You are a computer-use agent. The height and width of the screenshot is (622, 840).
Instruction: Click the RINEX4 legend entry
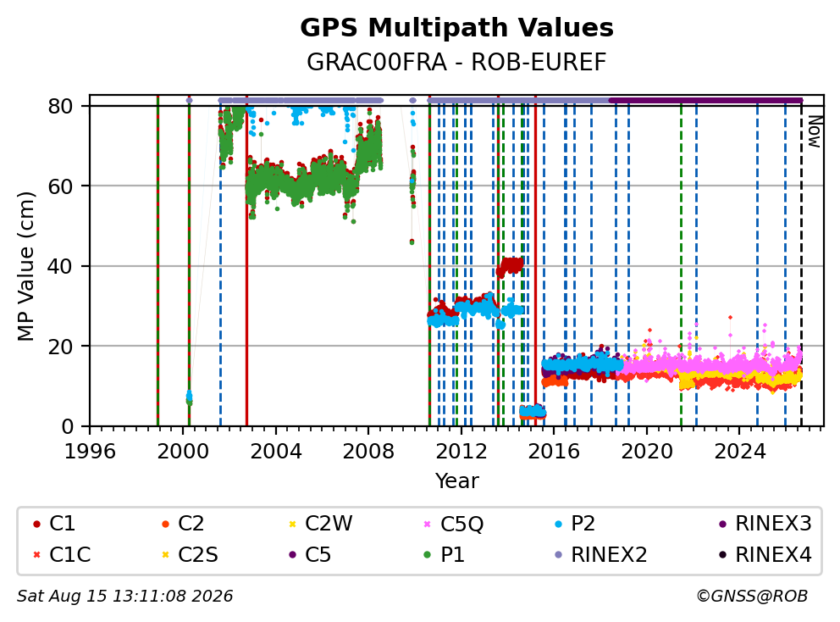pos(765,554)
